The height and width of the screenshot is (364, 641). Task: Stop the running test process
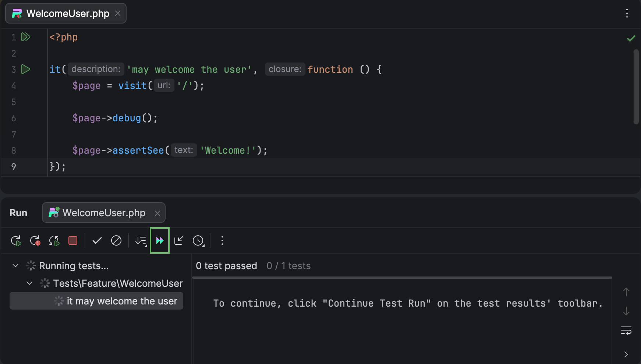[x=73, y=240]
